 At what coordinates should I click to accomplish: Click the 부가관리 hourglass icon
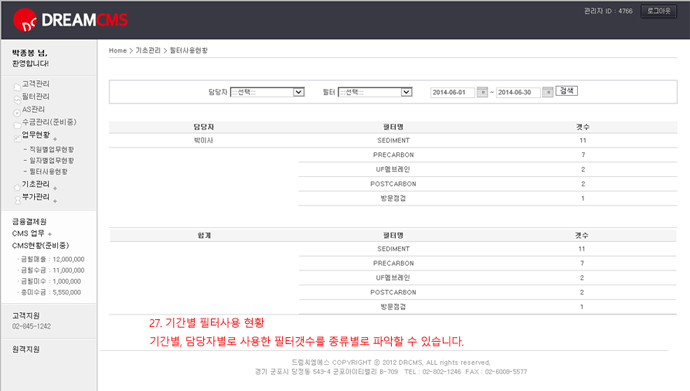pyautogui.click(x=17, y=200)
